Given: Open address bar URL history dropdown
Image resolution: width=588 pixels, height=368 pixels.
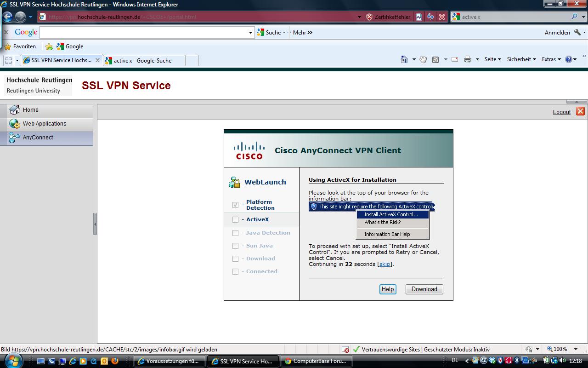Looking at the screenshot, I should (x=359, y=17).
